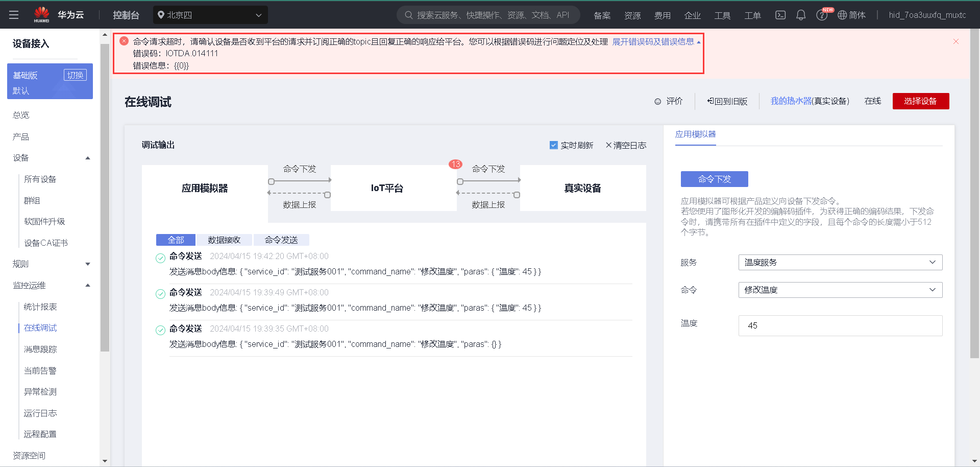
Task: Click the 回到旧版 return arrow icon
Action: pos(710,101)
